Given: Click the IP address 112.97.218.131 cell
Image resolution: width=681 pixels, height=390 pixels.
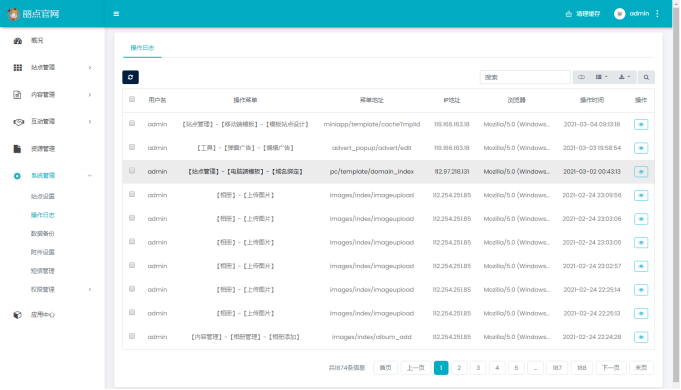Looking at the screenshot, I should pyautogui.click(x=452, y=172).
